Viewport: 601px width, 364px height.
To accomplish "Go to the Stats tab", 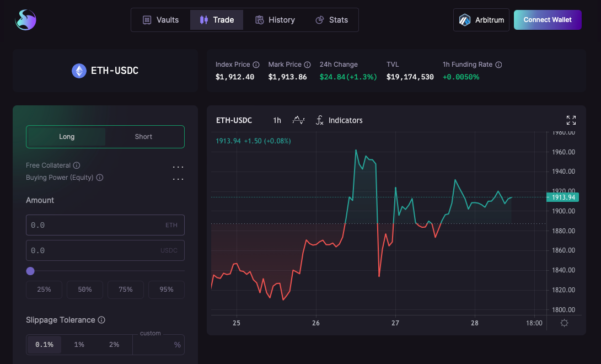I will click(x=331, y=20).
